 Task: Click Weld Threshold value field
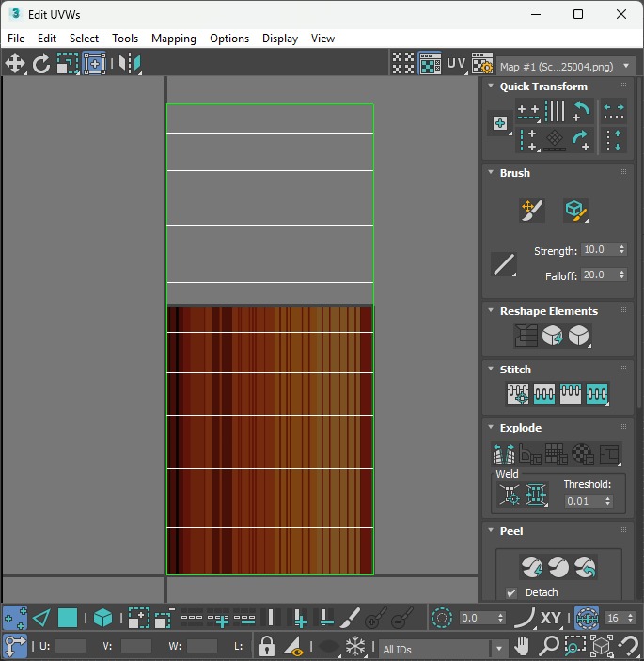pos(584,501)
